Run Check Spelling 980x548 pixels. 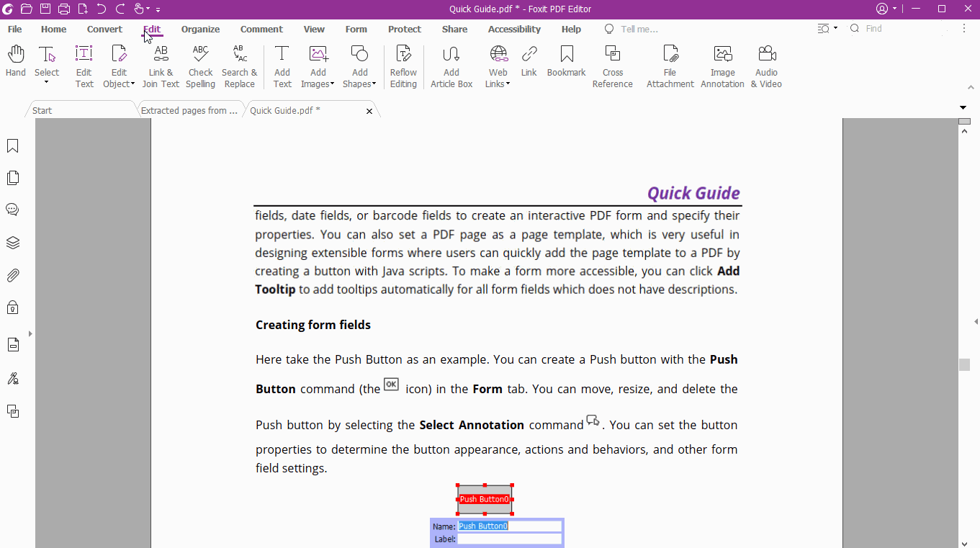[200, 67]
